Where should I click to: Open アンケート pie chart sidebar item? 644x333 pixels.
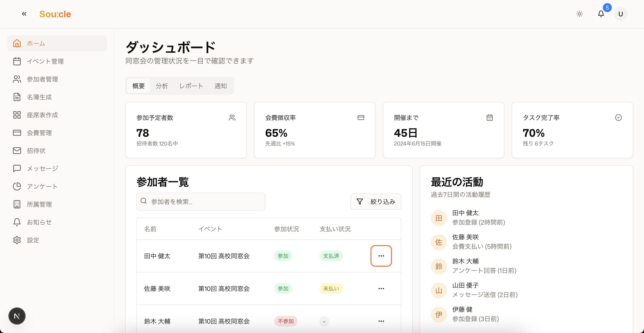pos(42,186)
